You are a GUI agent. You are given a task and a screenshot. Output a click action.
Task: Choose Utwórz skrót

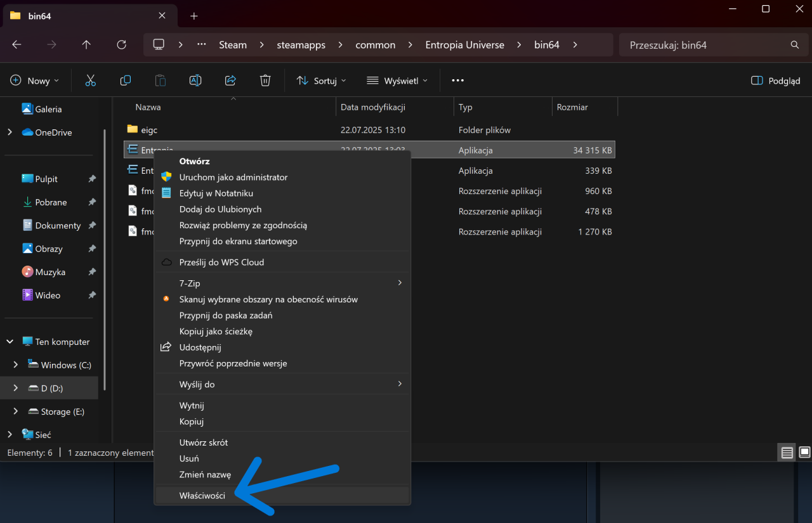coord(283,442)
